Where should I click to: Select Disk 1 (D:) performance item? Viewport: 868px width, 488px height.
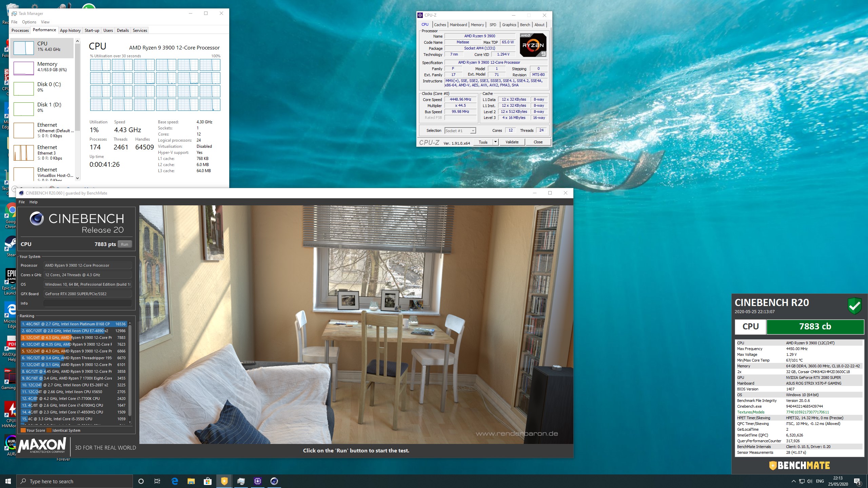click(42, 109)
